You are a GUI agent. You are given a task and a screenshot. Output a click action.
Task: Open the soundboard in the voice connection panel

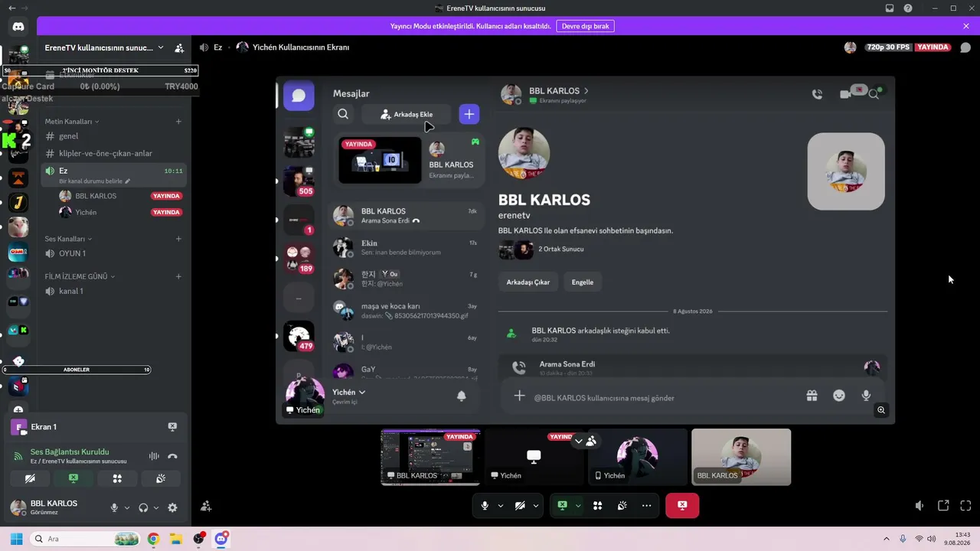(161, 478)
